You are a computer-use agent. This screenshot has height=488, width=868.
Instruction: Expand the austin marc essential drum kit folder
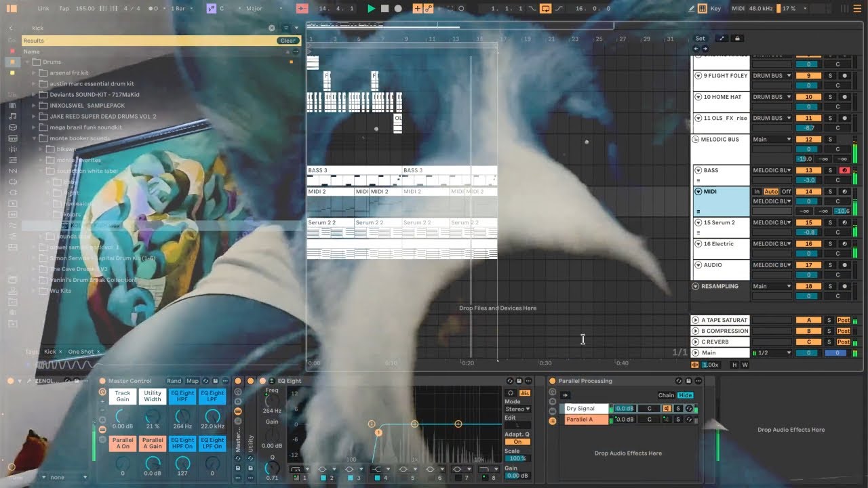pyautogui.click(x=35, y=84)
